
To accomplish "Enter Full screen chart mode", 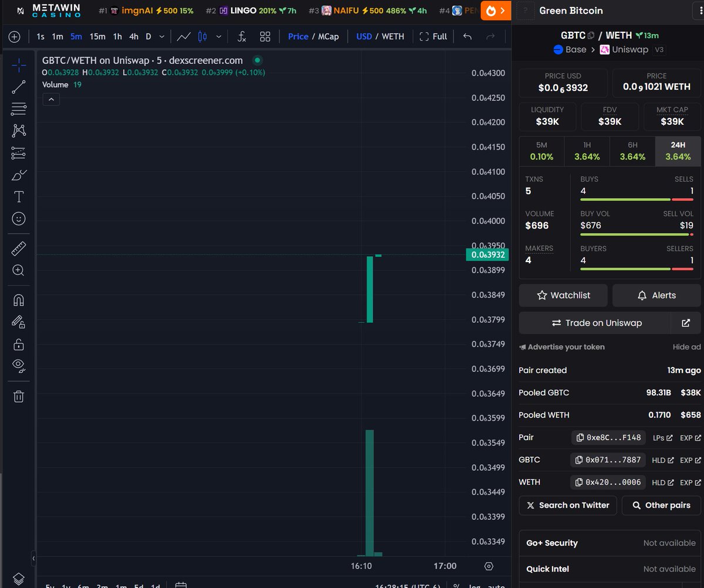I will 434,36.
